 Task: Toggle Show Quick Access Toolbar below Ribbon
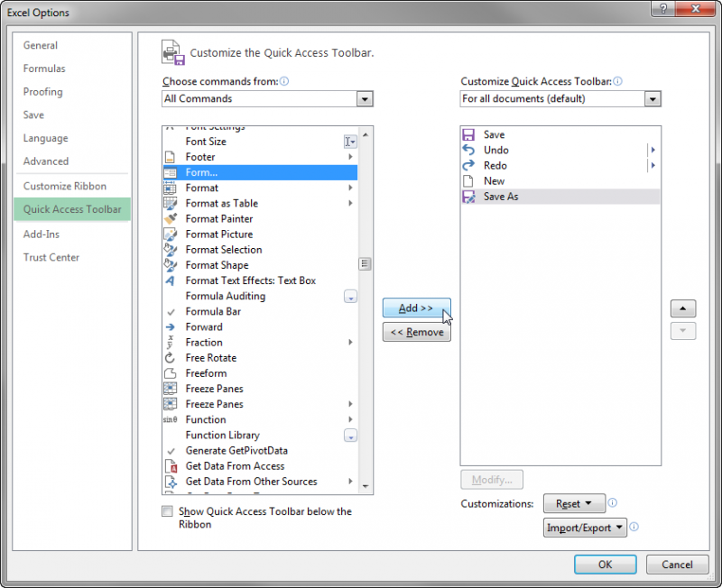(x=167, y=511)
